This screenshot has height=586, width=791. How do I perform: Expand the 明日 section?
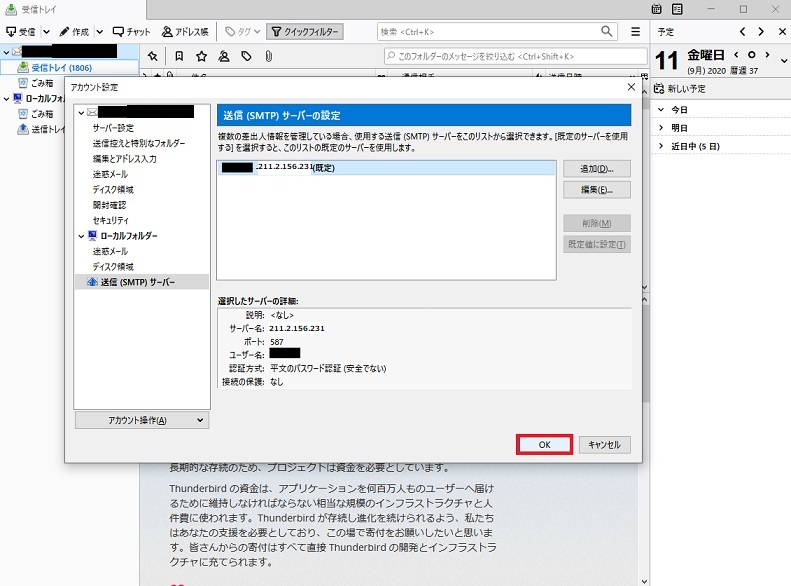(661, 128)
